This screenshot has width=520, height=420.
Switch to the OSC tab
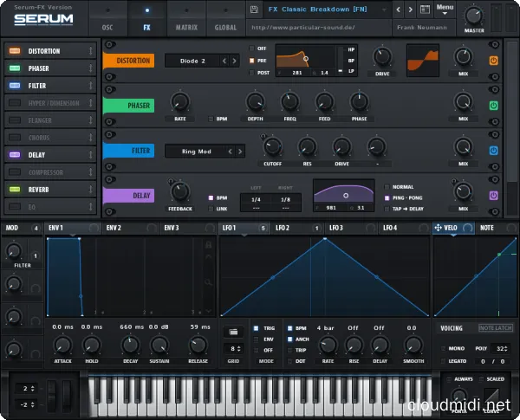click(x=107, y=18)
